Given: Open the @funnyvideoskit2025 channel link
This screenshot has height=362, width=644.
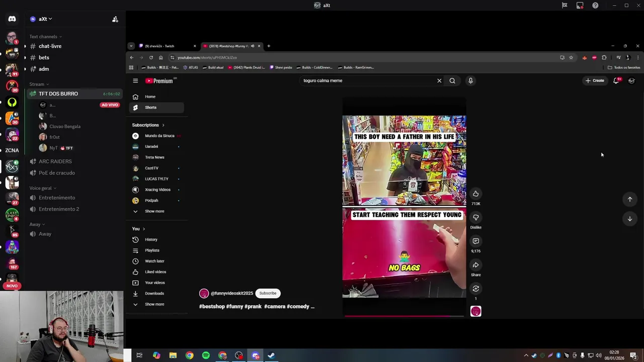Looking at the screenshot, I should [x=232, y=293].
